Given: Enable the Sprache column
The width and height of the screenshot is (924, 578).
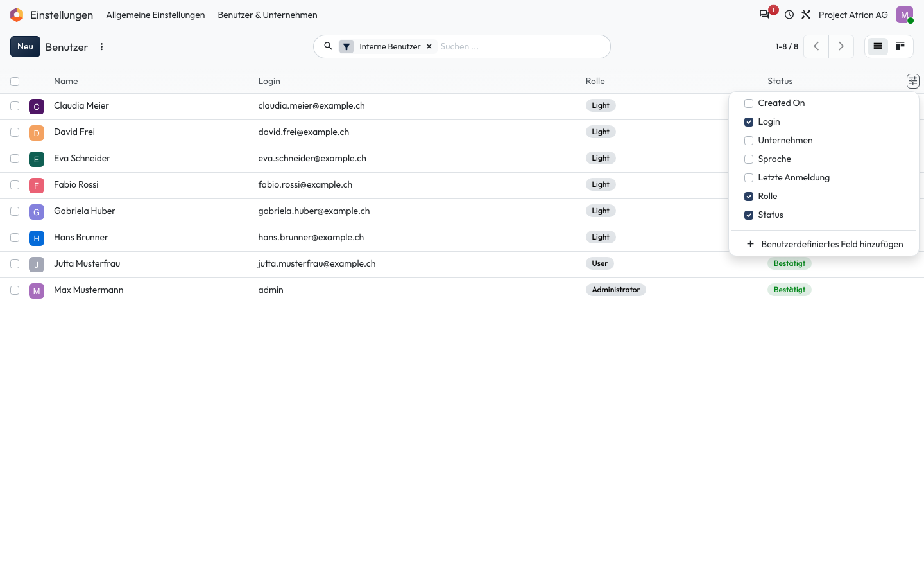Looking at the screenshot, I should (749, 159).
